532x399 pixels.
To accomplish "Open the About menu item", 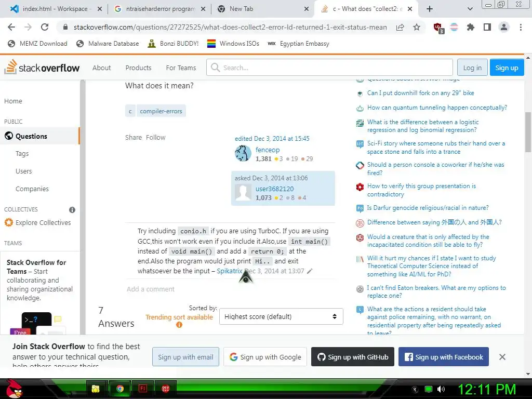I will pos(101,68).
